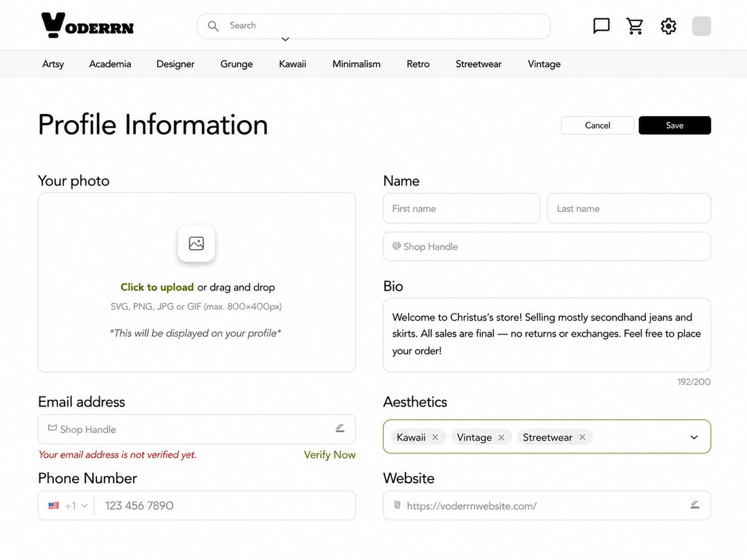Click the Verify Now link

[x=329, y=455]
